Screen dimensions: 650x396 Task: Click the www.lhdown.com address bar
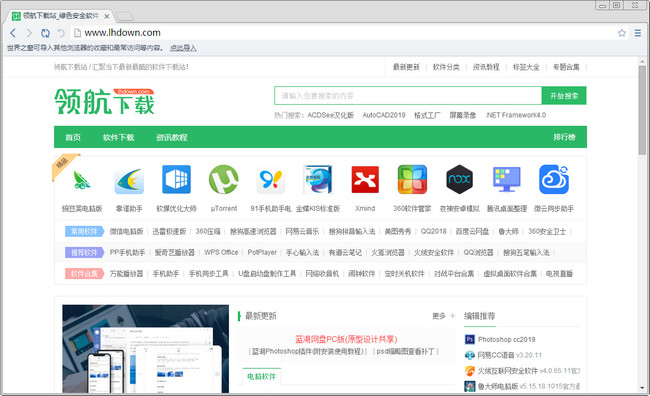[344, 33]
